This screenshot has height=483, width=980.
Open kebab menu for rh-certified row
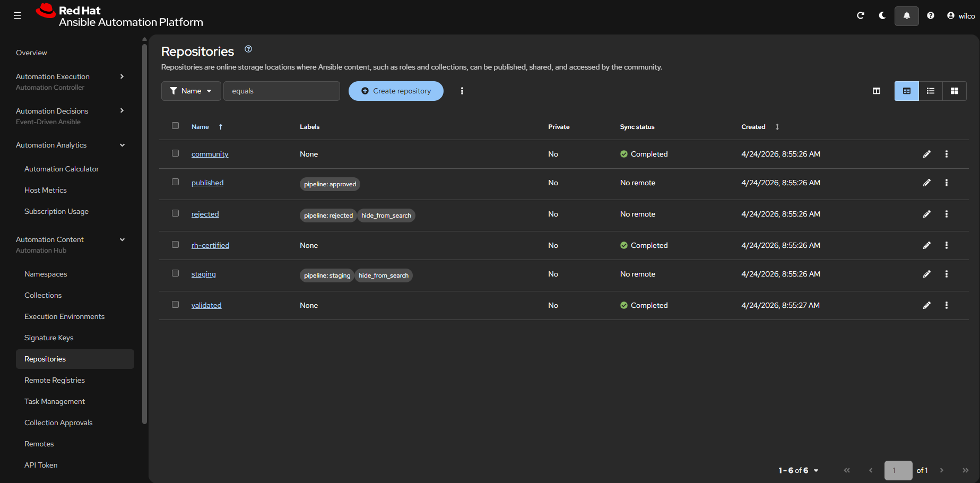click(x=947, y=245)
